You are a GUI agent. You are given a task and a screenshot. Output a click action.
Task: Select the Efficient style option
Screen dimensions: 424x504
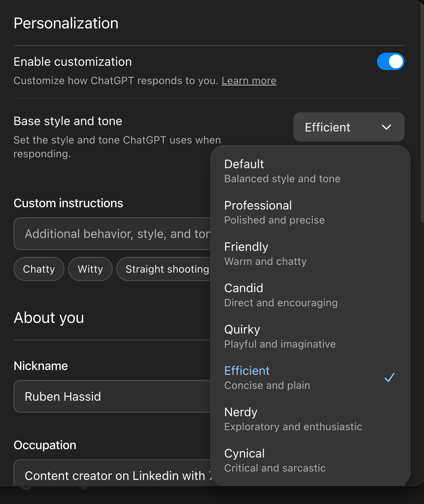point(310,378)
